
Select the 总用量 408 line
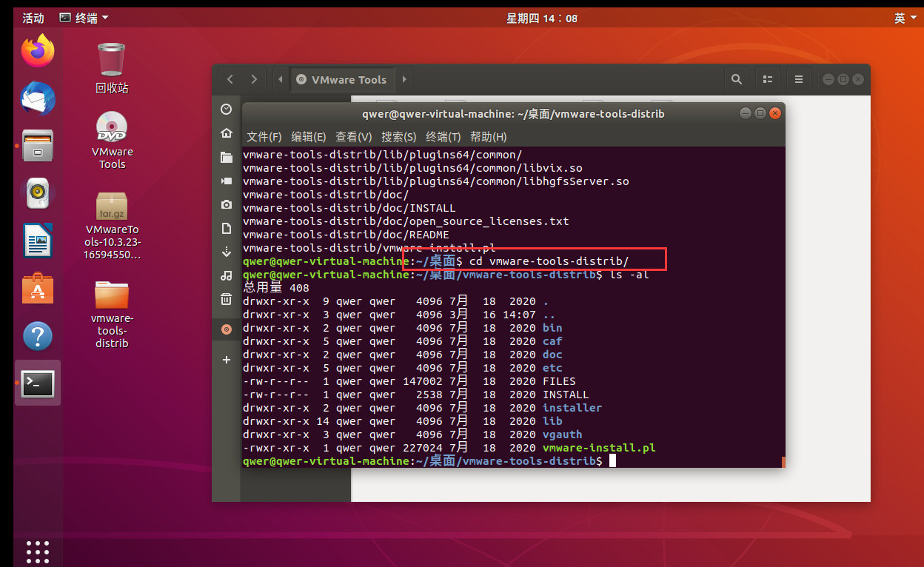(276, 288)
